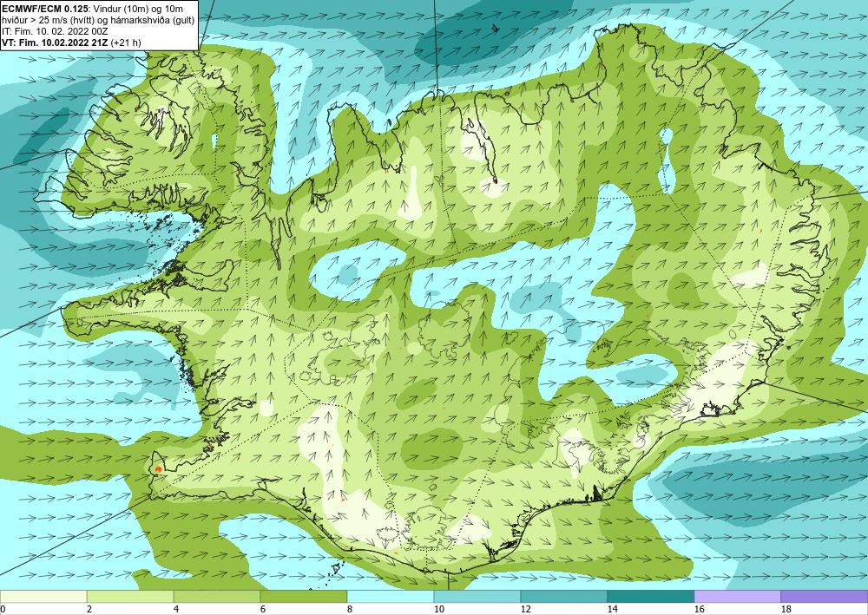Screen dimensions: 868x615
Task: Click the orange-red marker on the southwest peninsula
Action: (x=158, y=469)
